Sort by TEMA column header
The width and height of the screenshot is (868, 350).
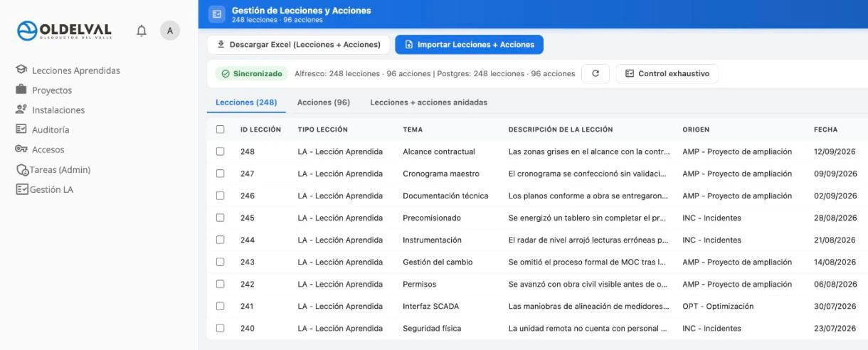point(413,129)
